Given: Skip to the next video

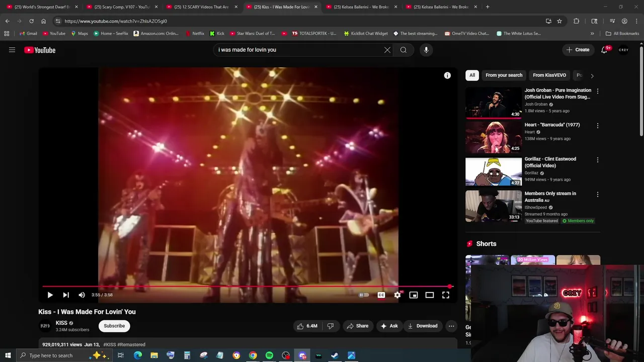Looking at the screenshot, I should point(66,295).
